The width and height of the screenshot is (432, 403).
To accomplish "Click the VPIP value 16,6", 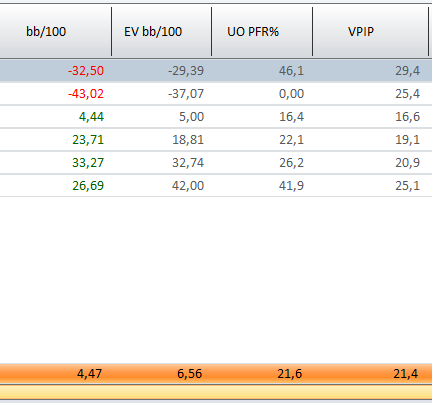I will 407,117.
